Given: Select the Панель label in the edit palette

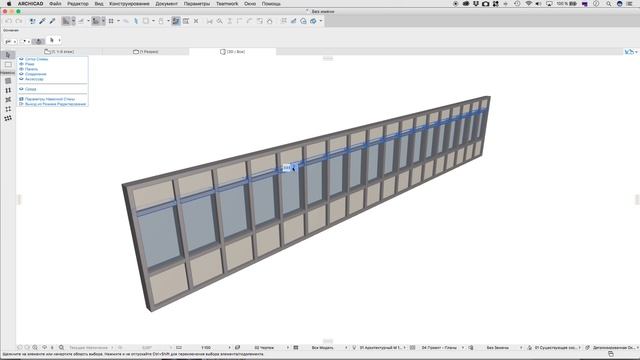Looking at the screenshot, I should (x=31, y=69).
